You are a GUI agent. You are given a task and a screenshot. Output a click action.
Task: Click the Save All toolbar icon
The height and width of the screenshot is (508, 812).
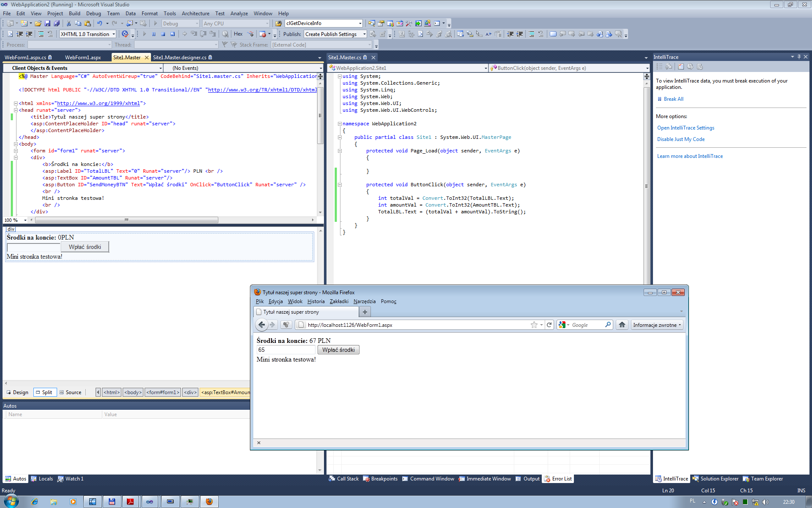(57, 23)
